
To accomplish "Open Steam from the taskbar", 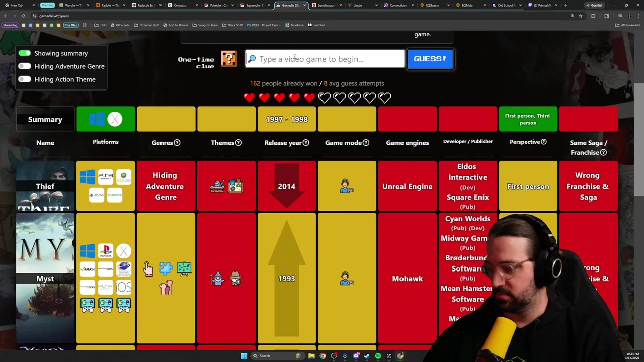I will (367, 356).
